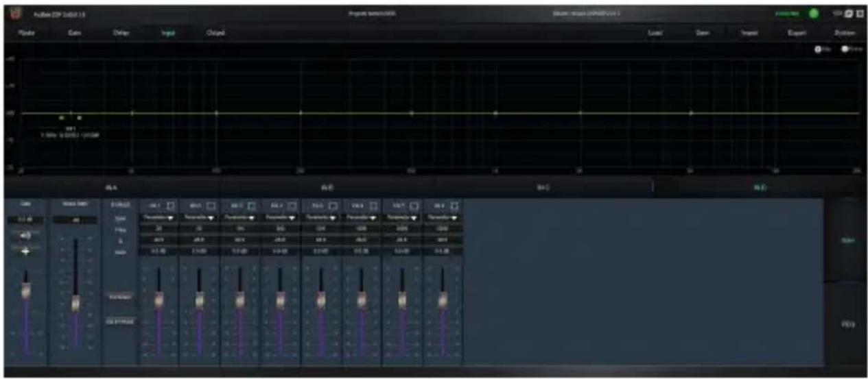
Task: Click the Import button in top bar
Action: (749, 33)
